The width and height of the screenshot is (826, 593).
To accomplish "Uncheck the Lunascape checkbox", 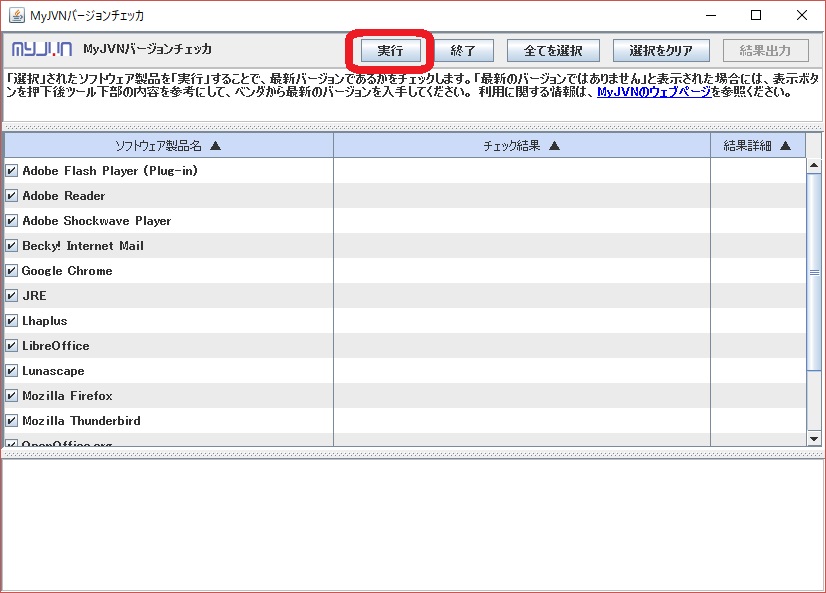I will pos(12,371).
